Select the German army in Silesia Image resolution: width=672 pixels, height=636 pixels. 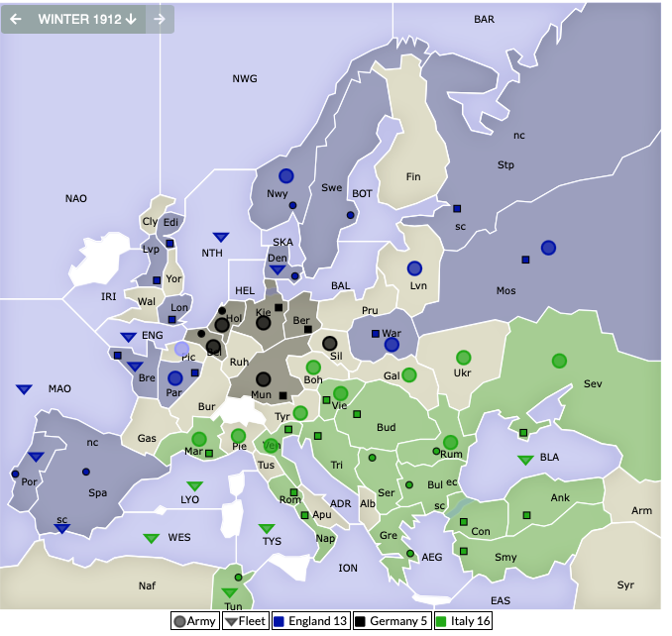[330, 343]
